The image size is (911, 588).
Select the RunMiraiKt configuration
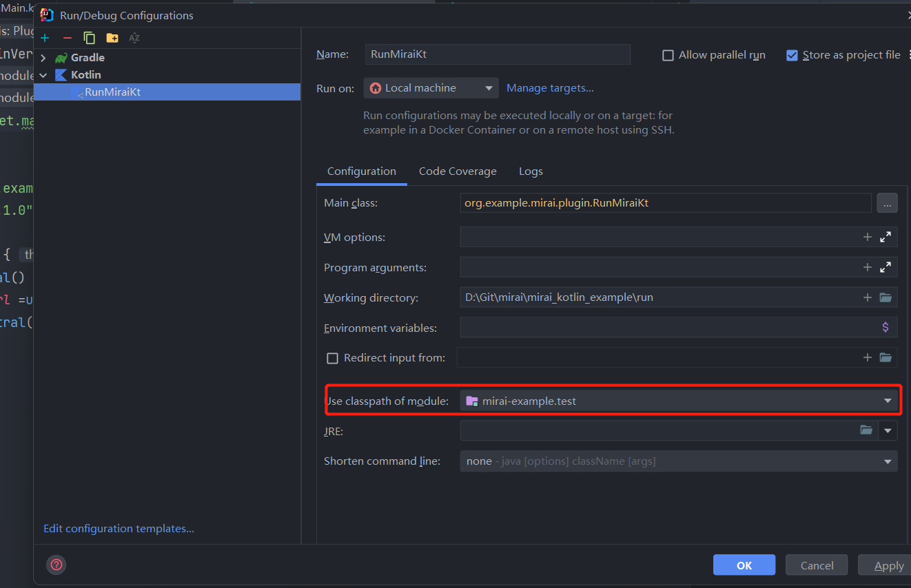167,92
